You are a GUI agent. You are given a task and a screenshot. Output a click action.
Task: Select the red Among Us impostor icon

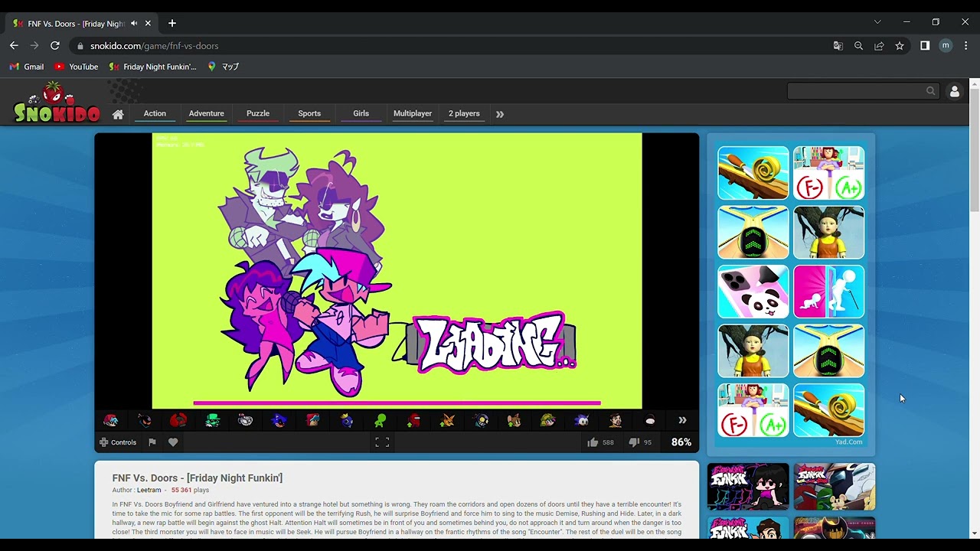tap(414, 420)
